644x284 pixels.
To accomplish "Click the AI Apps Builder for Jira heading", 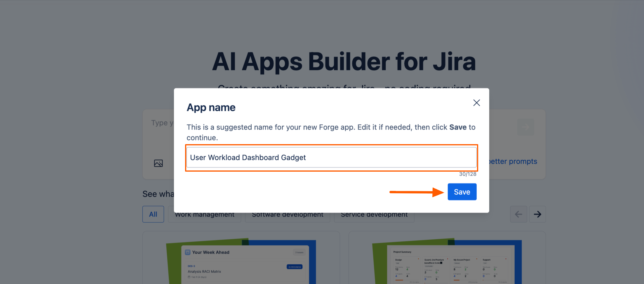I will point(344,62).
